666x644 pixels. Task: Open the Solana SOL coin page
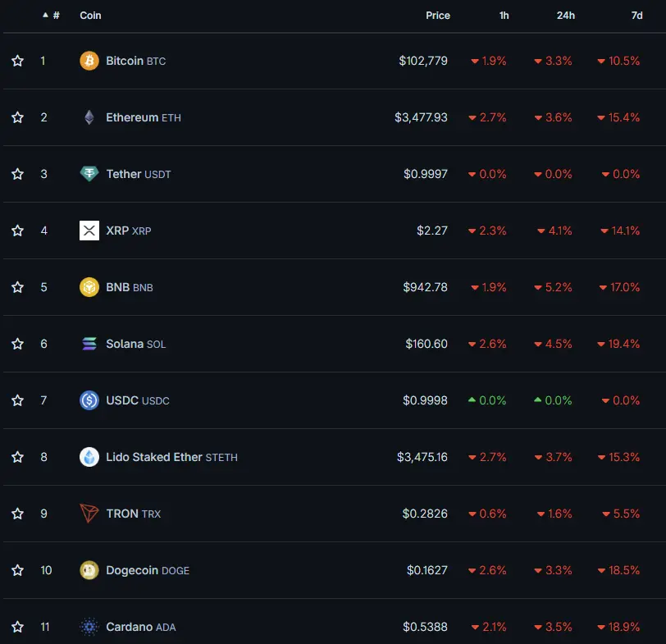pos(135,344)
